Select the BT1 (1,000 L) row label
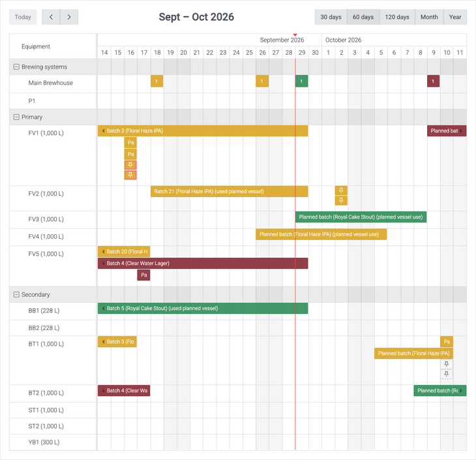This screenshot has width=476, height=460. click(46, 345)
